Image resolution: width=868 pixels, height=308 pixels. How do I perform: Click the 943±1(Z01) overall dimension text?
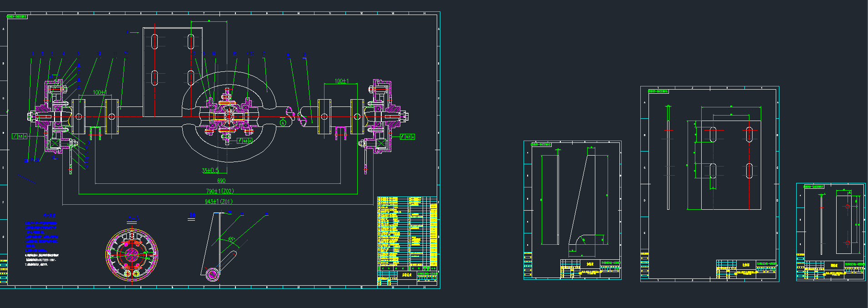click(219, 202)
